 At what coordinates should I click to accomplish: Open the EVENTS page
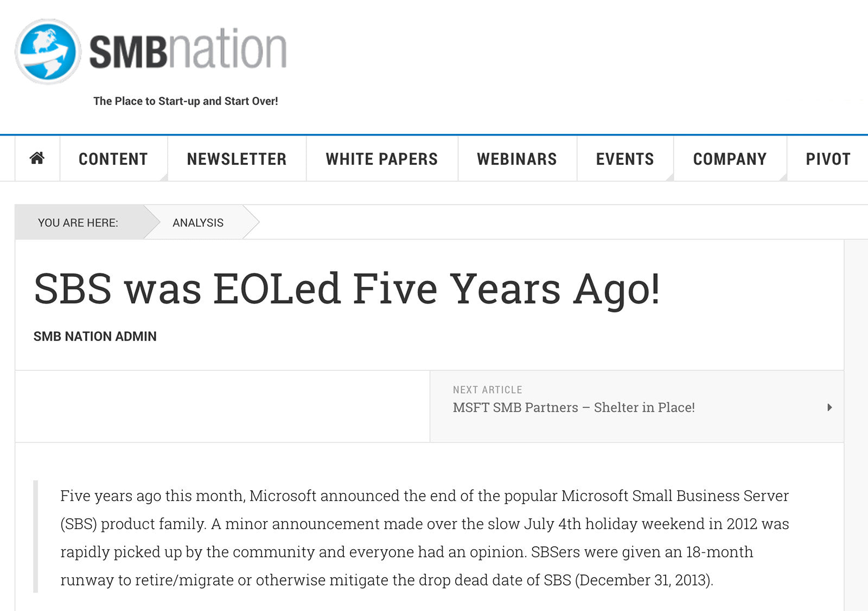click(625, 158)
